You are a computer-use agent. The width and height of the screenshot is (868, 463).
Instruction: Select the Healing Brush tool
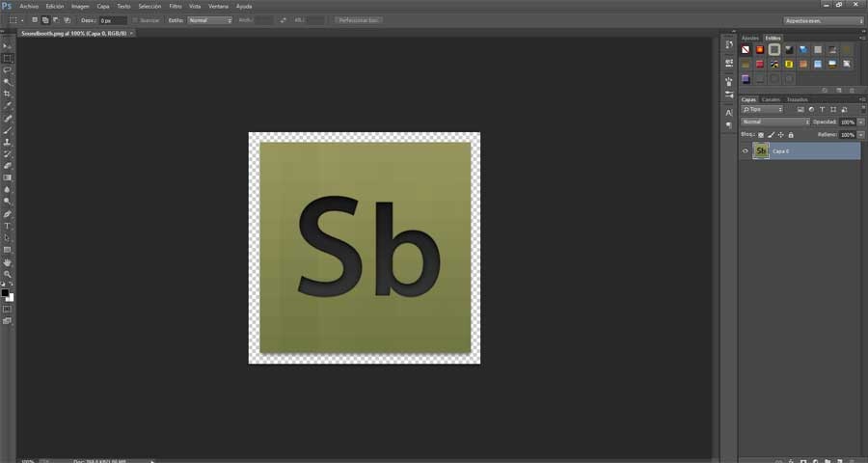click(x=7, y=119)
